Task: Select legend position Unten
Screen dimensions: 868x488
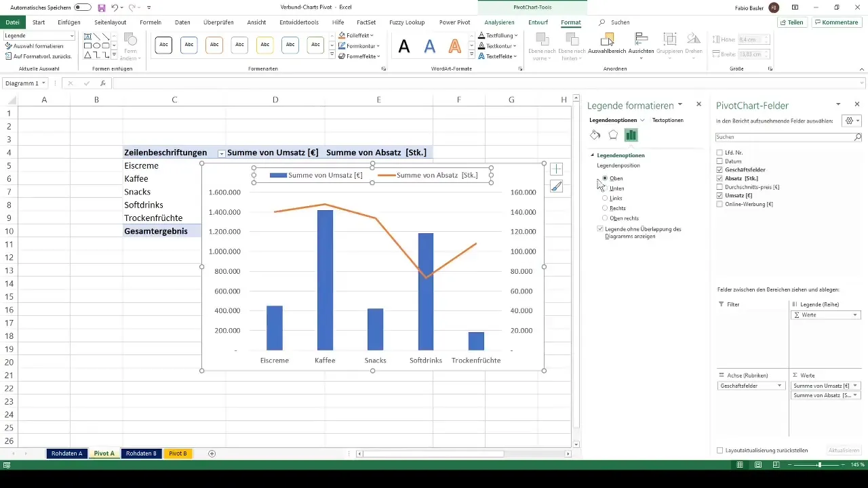Action: 605,188
